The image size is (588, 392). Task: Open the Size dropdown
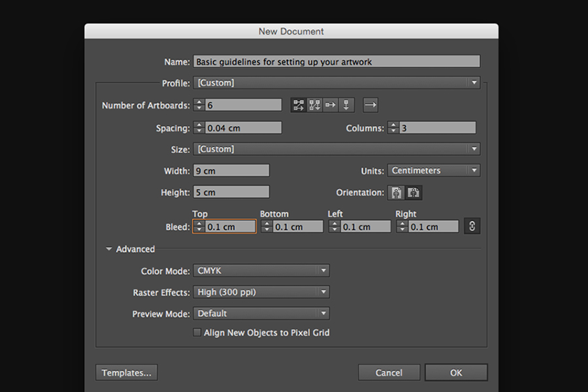click(x=474, y=148)
